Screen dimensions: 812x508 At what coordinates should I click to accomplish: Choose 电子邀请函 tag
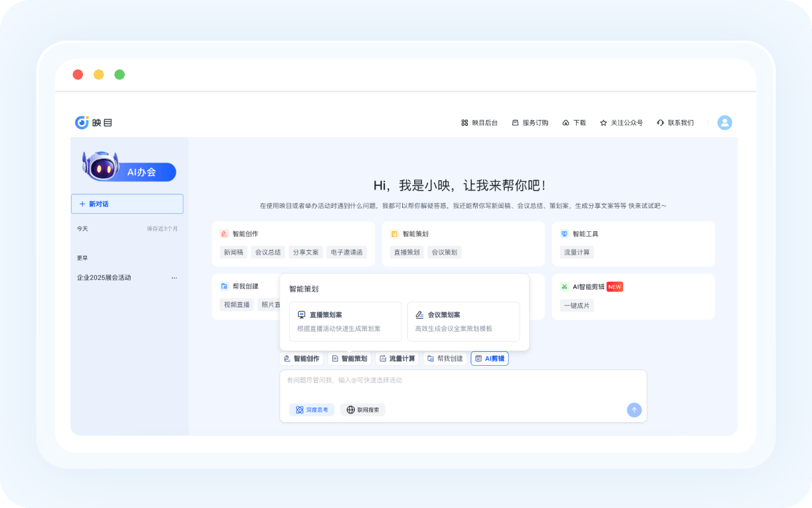click(347, 252)
